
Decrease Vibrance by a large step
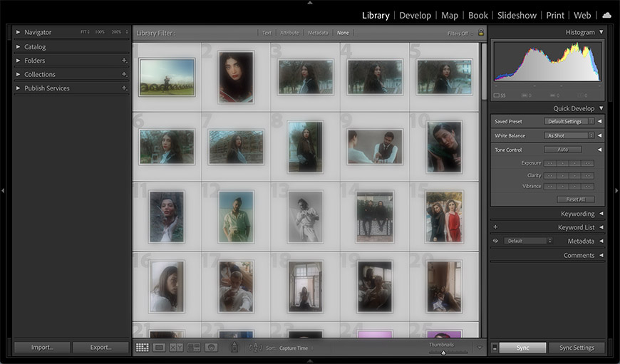(x=550, y=187)
